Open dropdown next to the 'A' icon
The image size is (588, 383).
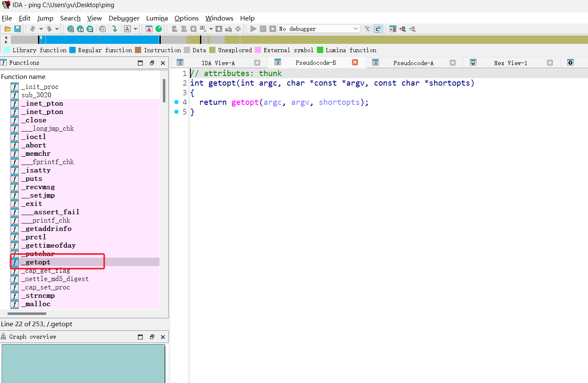(135, 29)
